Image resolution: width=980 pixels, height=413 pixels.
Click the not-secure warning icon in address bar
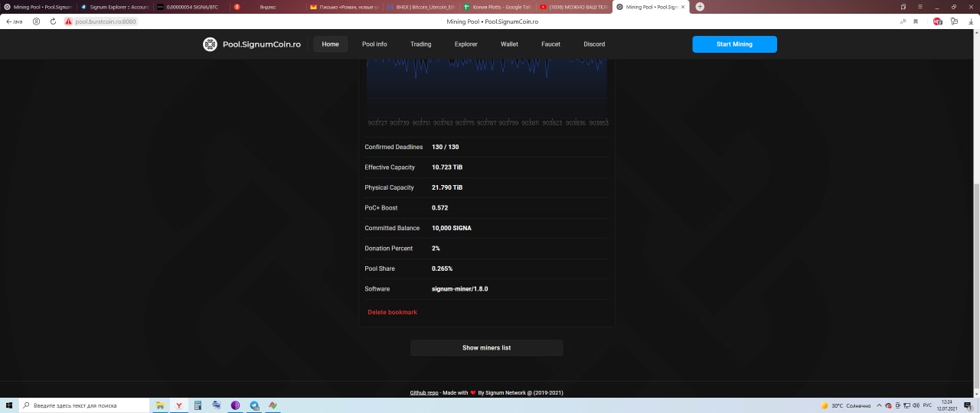click(68, 21)
